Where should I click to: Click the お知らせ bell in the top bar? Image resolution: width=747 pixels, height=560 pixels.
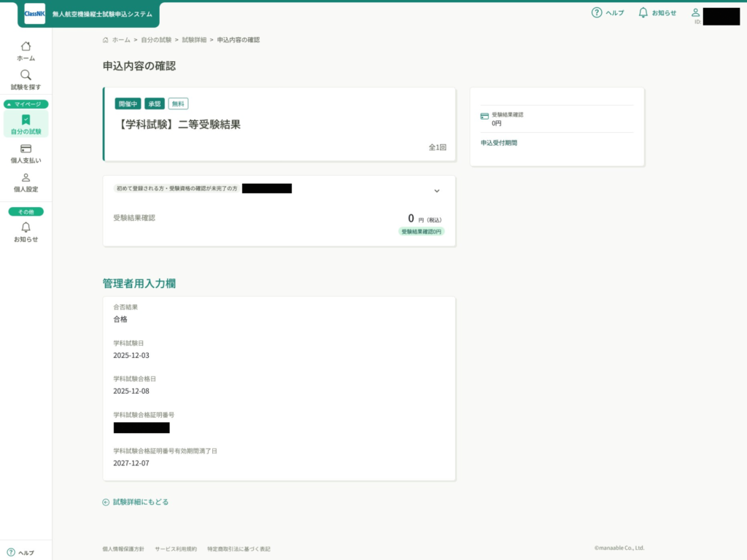[x=643, y=12]
